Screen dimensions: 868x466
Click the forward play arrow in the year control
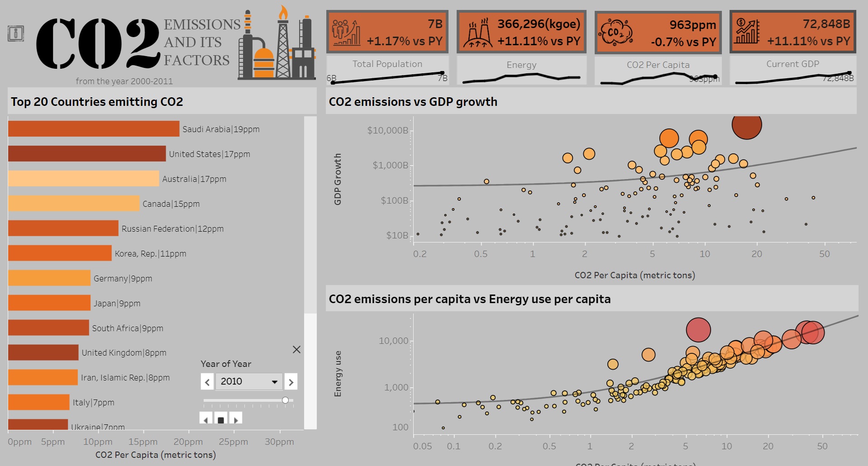(x=236, y=420)
